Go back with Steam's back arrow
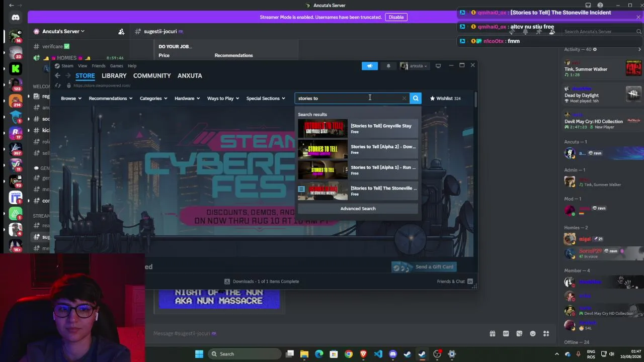644x362 pixels. point(57,75)
